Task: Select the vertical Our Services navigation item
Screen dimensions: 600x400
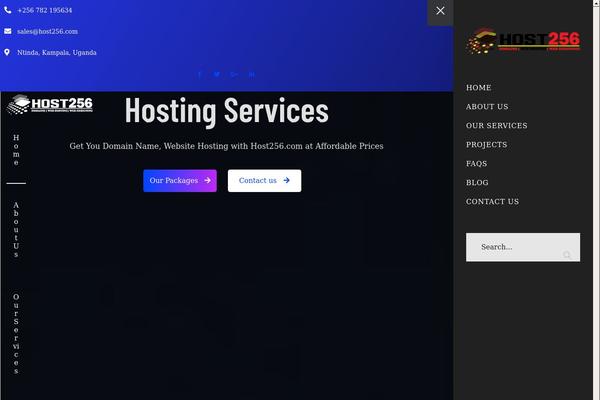Action: click(16, 334)
